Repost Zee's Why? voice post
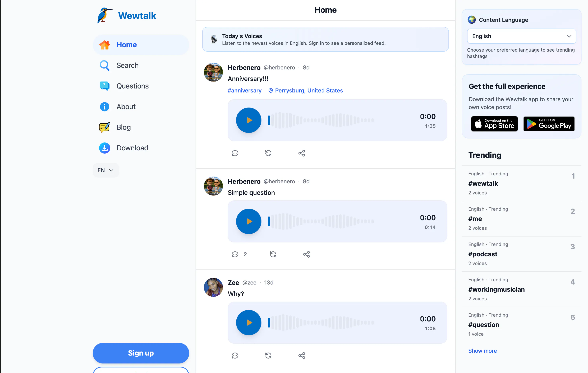 click(x=268, y=356)
